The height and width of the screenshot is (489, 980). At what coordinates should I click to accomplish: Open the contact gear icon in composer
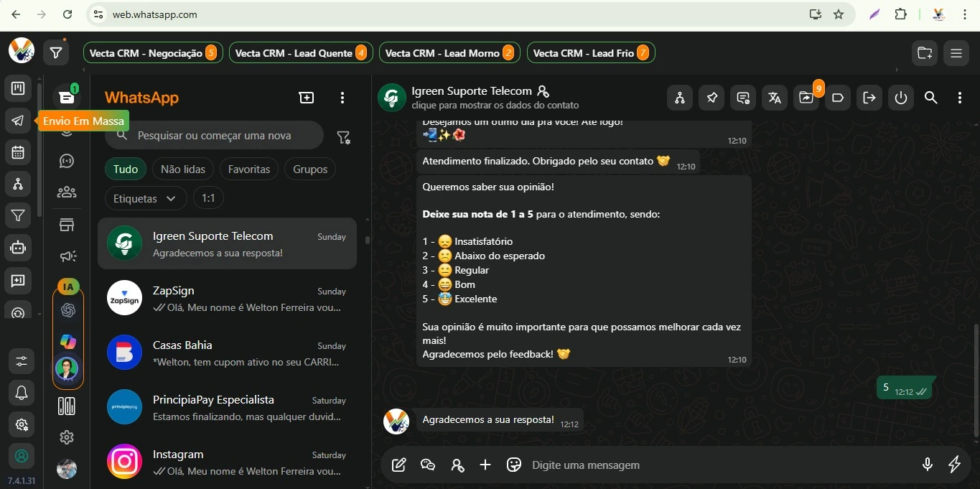457,465
